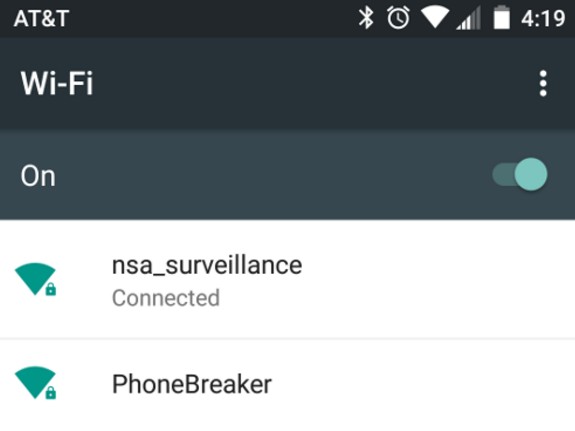
Task: Tap the 4:19 clock in status bar
Action: click(x=543, y=18)
